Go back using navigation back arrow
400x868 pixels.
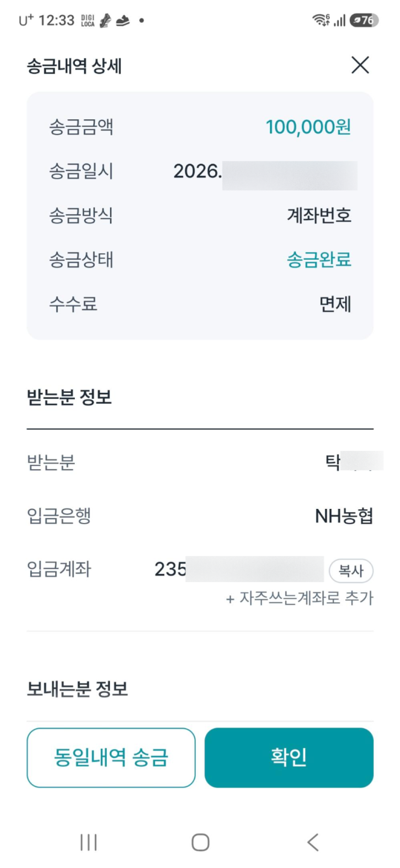coord(313,842)
